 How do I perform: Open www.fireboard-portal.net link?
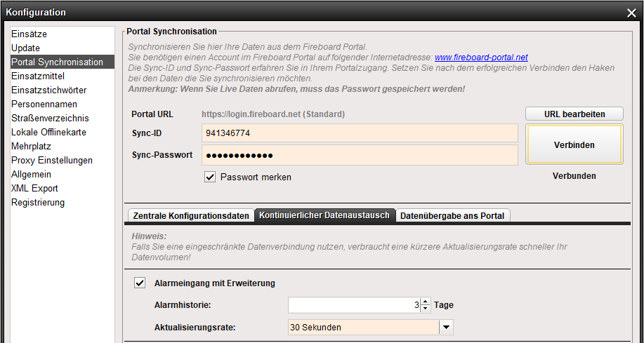click(x=481, y=58)
